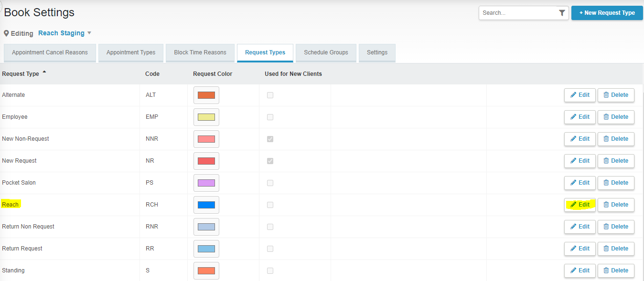Click the RCH code cell
The height and width of the screenshot is (281, 644).
tap(152, 205)
